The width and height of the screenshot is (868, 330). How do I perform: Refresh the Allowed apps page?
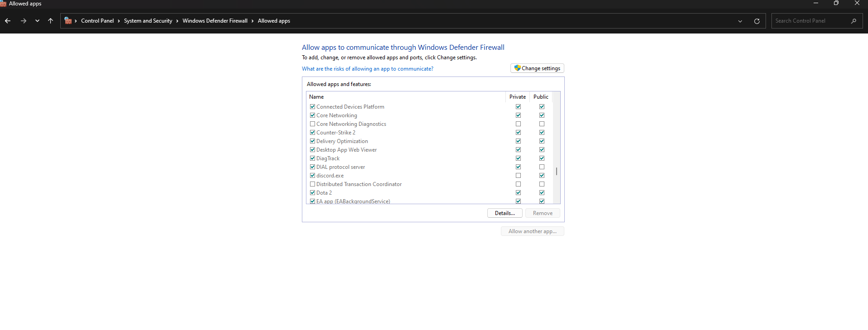pyautogui.click(x=756, y=21)
